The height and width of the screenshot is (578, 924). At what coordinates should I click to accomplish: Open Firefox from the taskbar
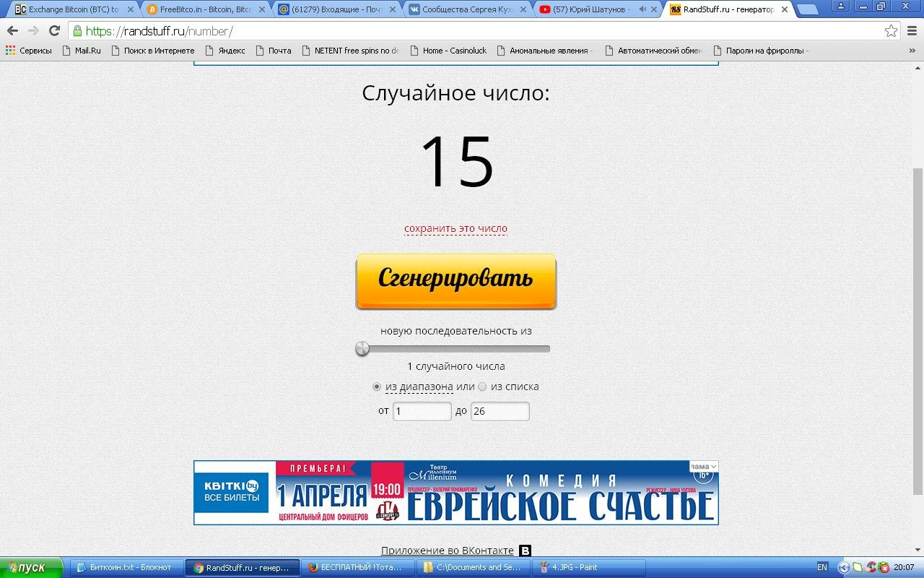pos(359,567)
